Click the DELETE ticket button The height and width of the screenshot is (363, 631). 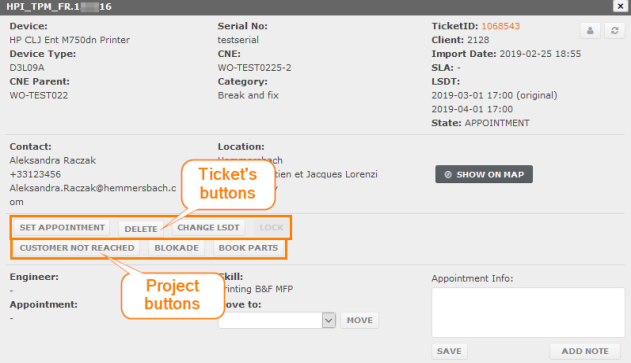coord(141,229)
